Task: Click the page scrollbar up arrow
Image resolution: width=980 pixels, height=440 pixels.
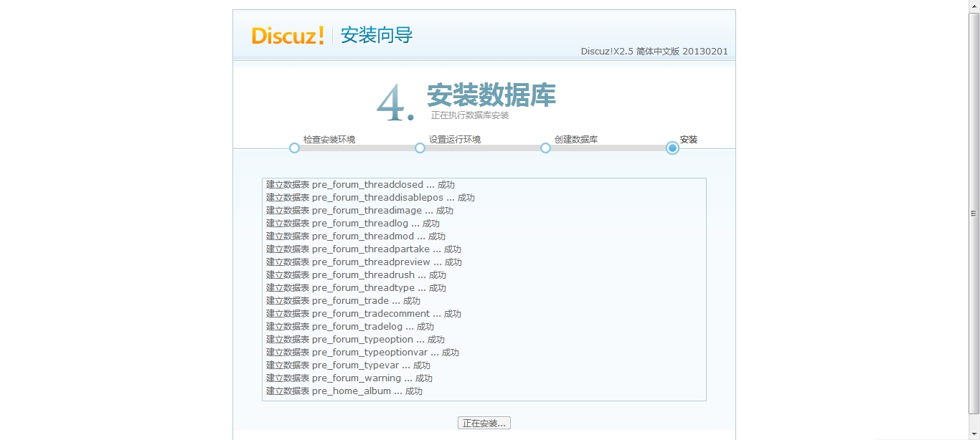Action: coord(974,5)
